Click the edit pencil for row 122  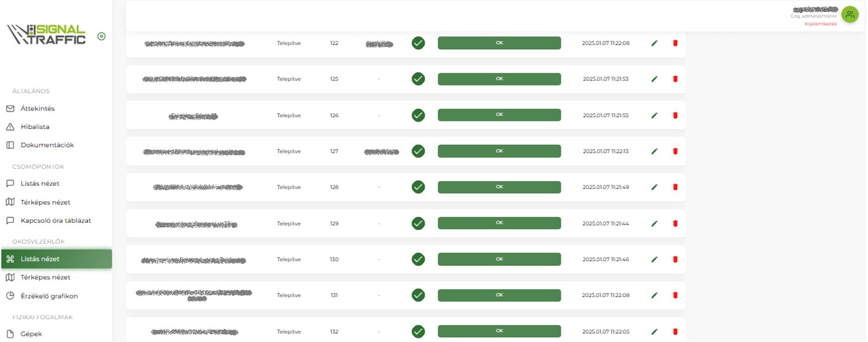click(654, 43)
